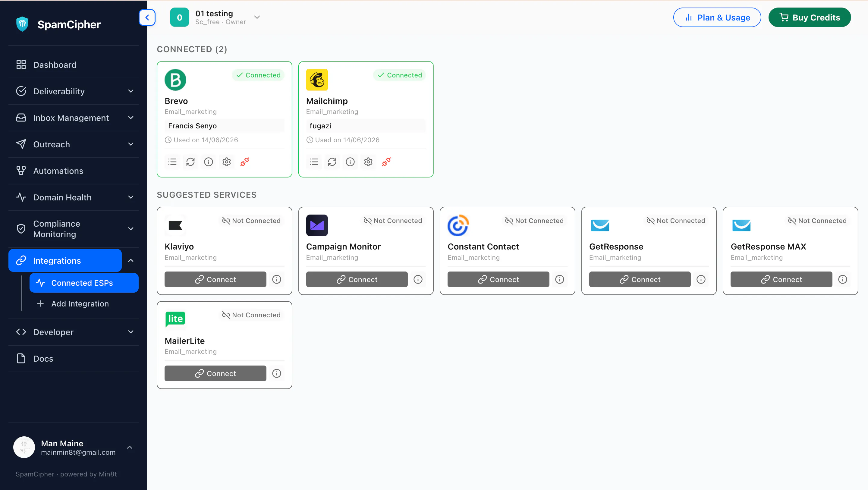This screenshot has height=490, width=868.
Task: Click the Constant Contact logo
Action: [x=458, y=225]
